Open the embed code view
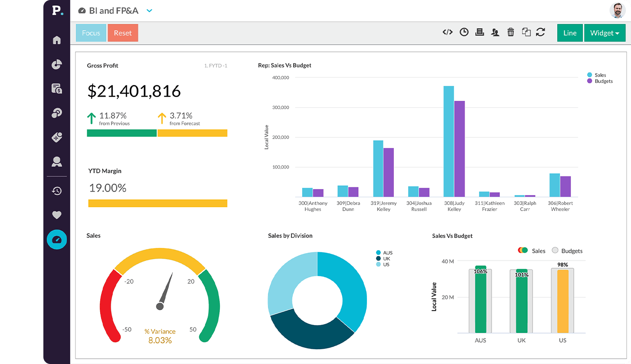 click(447, 32)
